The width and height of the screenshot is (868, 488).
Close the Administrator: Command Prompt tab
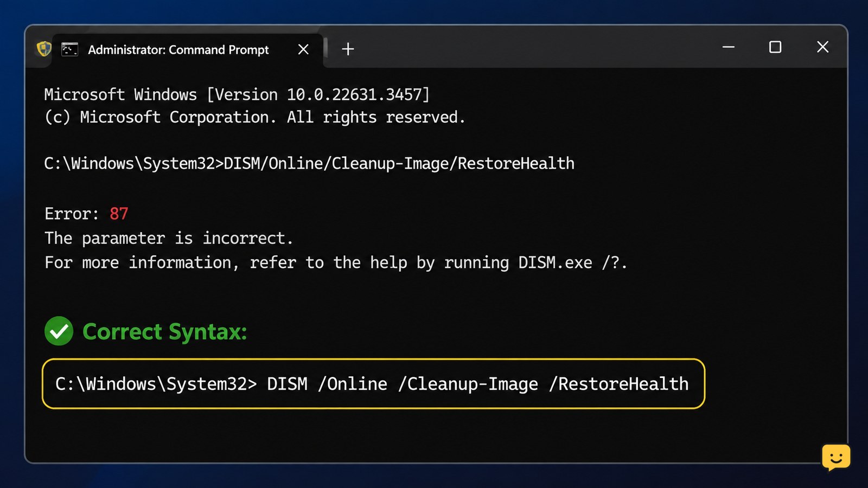pyautogui.click(x=303, y=49)
